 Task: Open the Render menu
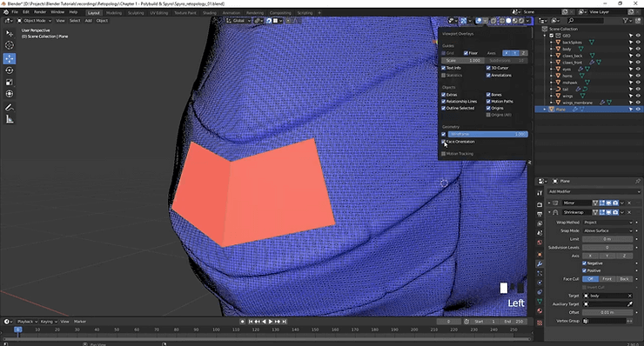pyautogui.click(x=40, y=12)
